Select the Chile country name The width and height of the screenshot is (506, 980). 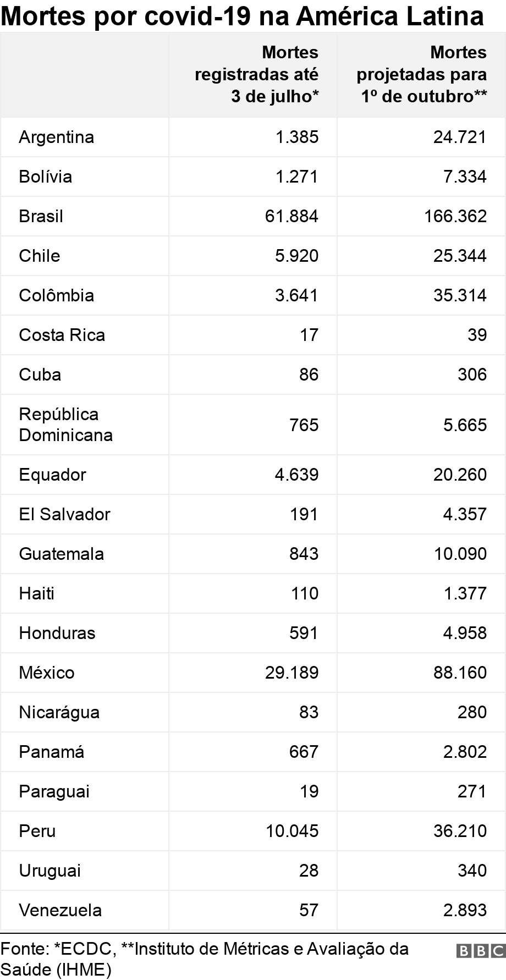pyautogui.click(x=40, y=256)
